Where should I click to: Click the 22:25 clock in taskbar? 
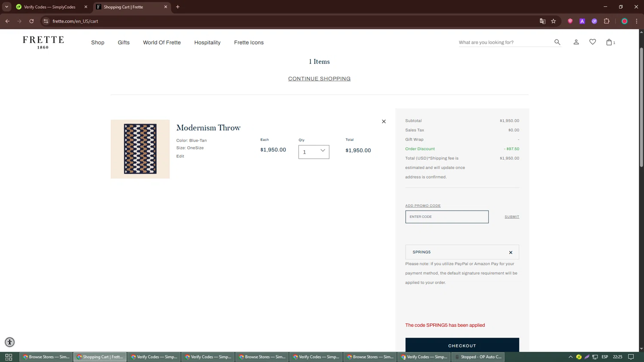tap(617, 357)
